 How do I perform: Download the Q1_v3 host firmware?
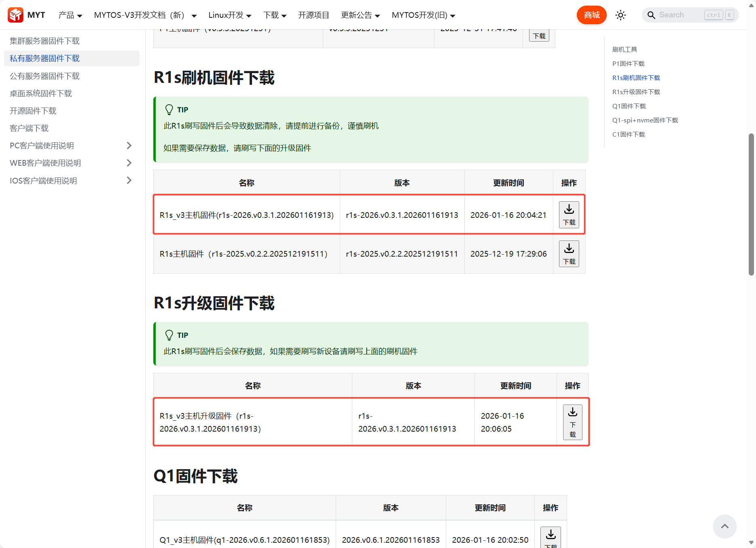click(550, 537)
